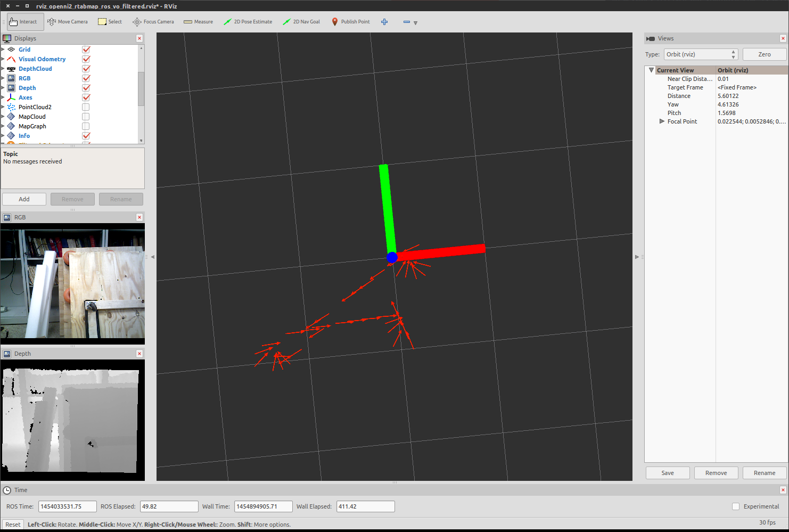Screen dimensions: 789x532
Task: Uncheck the Grid display checkbox
Action: (86, 50)
